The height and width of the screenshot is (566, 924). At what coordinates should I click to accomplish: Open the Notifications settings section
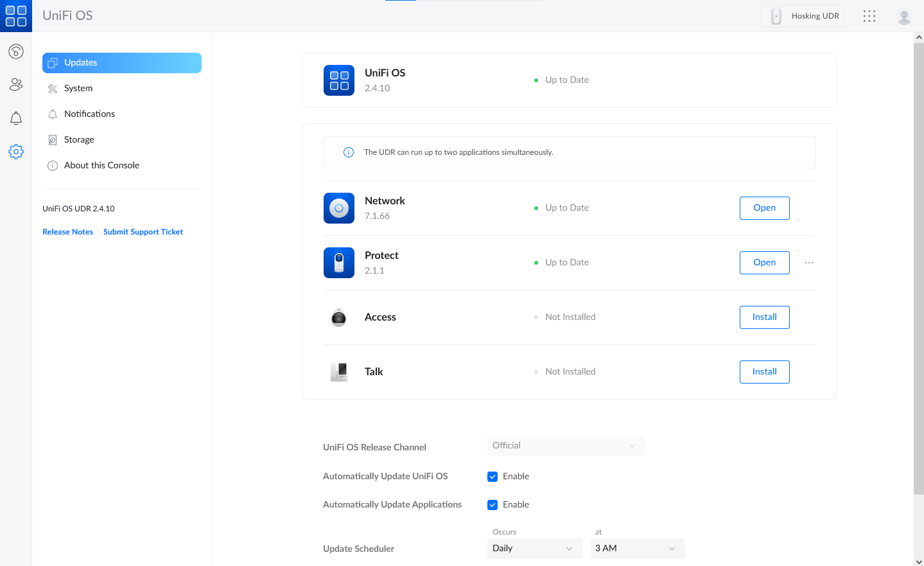coord(122,114)
